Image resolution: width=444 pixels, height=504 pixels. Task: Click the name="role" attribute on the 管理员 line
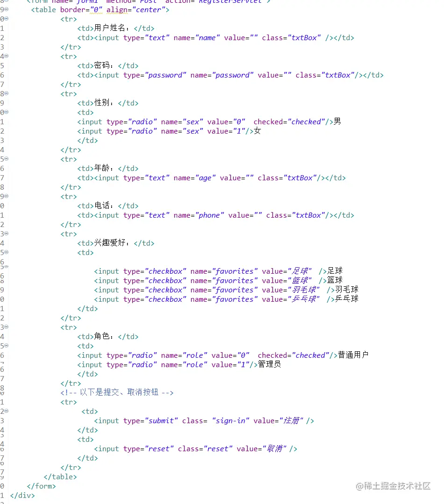(x=184, y=364)
